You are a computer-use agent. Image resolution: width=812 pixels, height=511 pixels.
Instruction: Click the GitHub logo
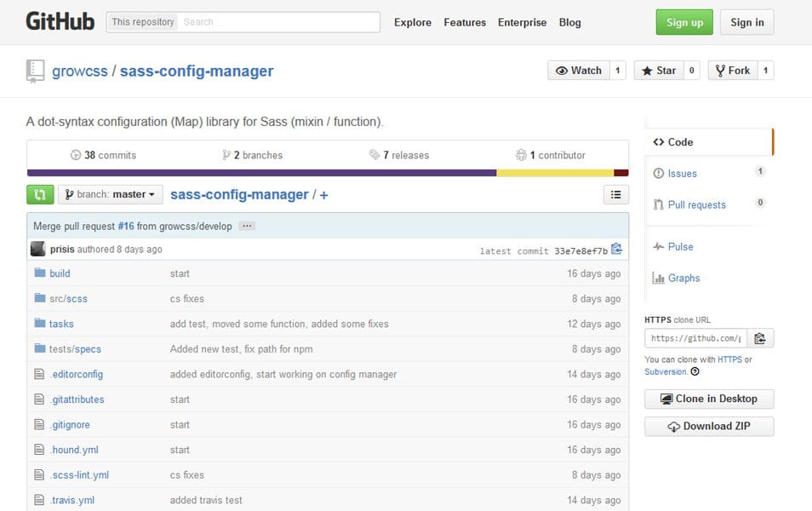click(x=60, y=20)
